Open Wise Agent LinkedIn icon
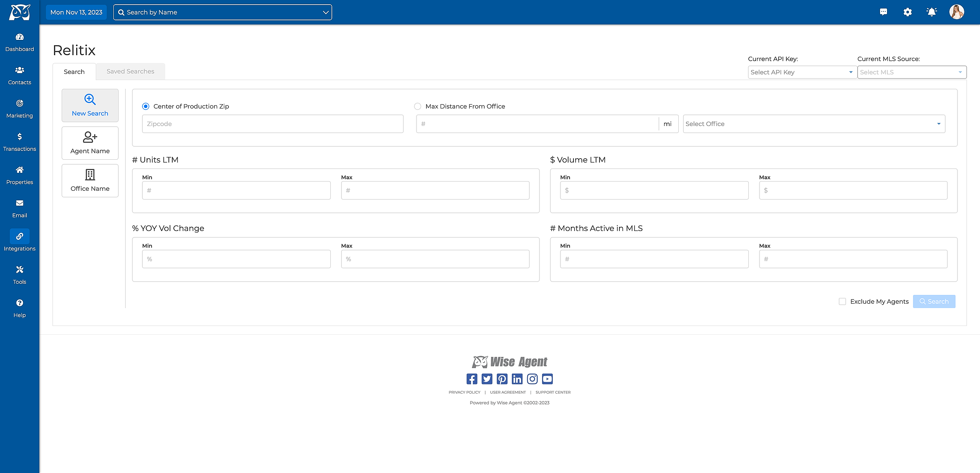The image size is (980, 473). click(517, 379)
